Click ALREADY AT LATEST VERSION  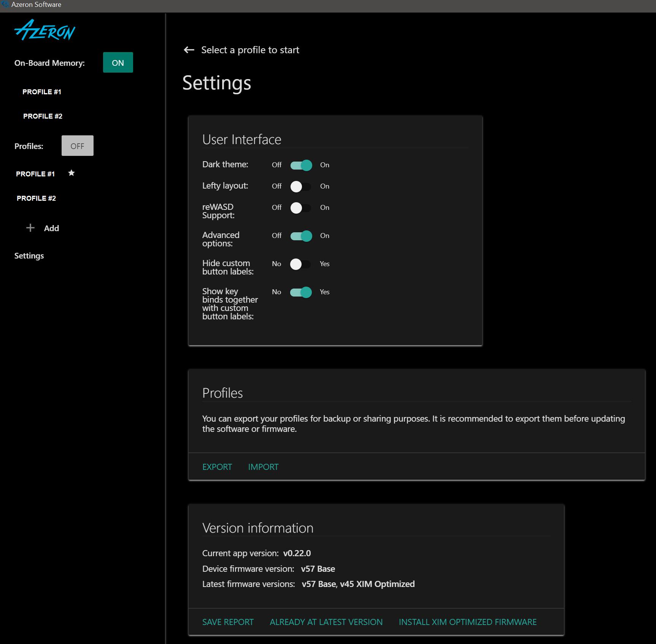(326, 622)
